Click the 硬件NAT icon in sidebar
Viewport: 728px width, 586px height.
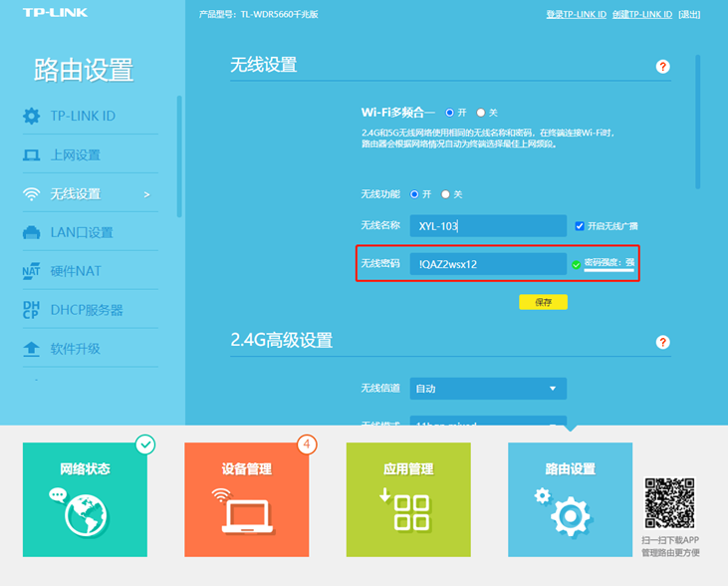click(x=31, y=271)
